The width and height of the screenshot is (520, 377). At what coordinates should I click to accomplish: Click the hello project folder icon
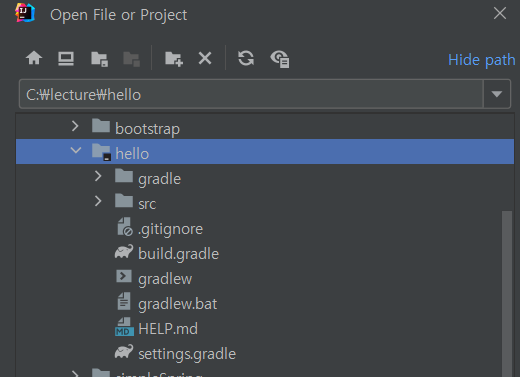[101, 152]
